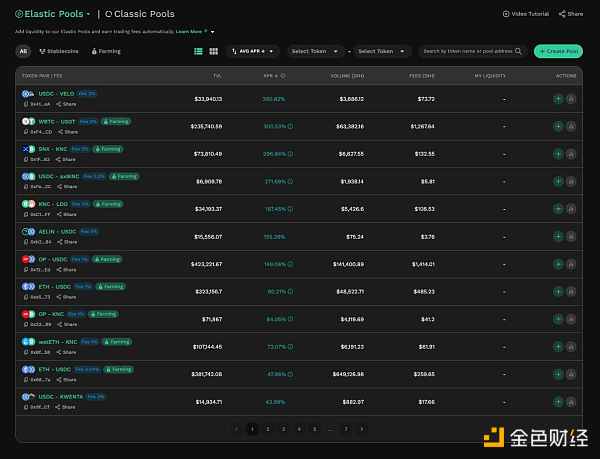Share the KNC - LDO pool
This screenshot has width=600, height=459.
[67, 215]
